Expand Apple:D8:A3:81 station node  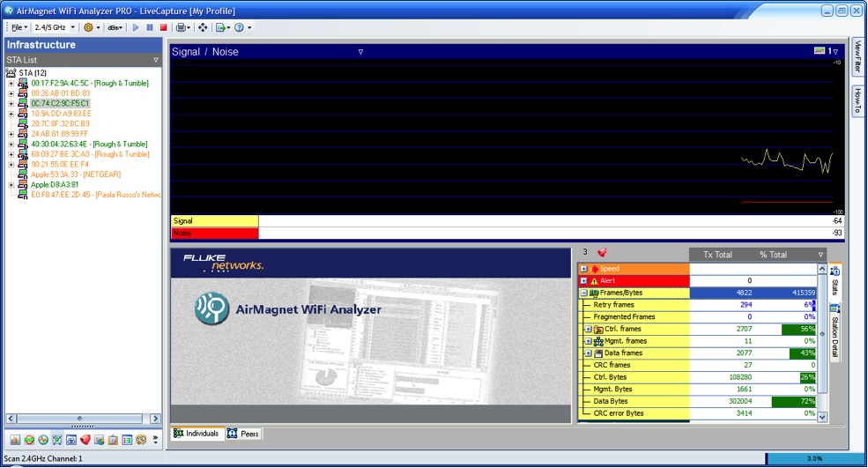[11, 184]
